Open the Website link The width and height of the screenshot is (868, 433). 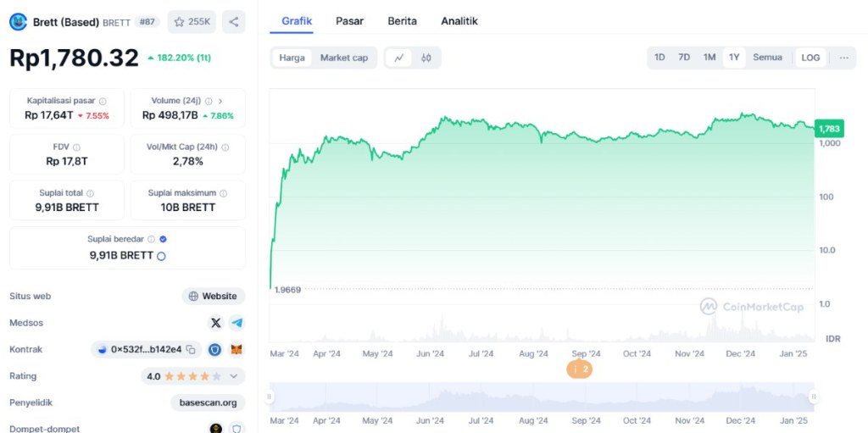click(213, 297)
